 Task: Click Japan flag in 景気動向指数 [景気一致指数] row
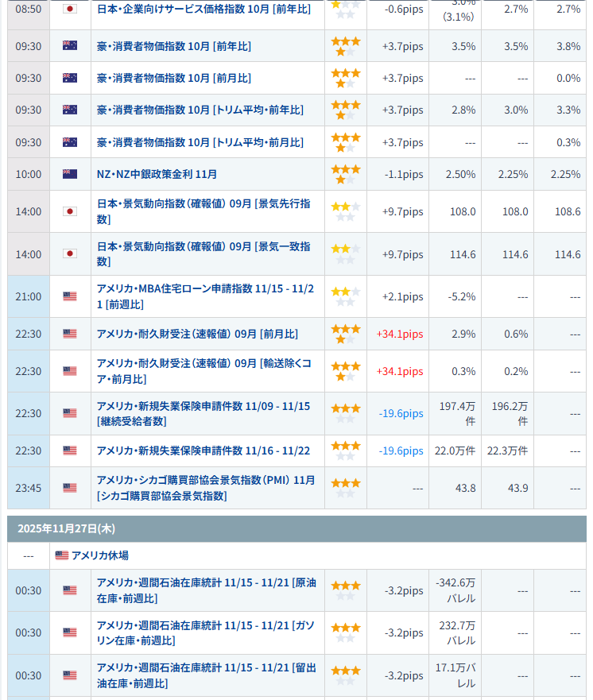pos(70,254)
